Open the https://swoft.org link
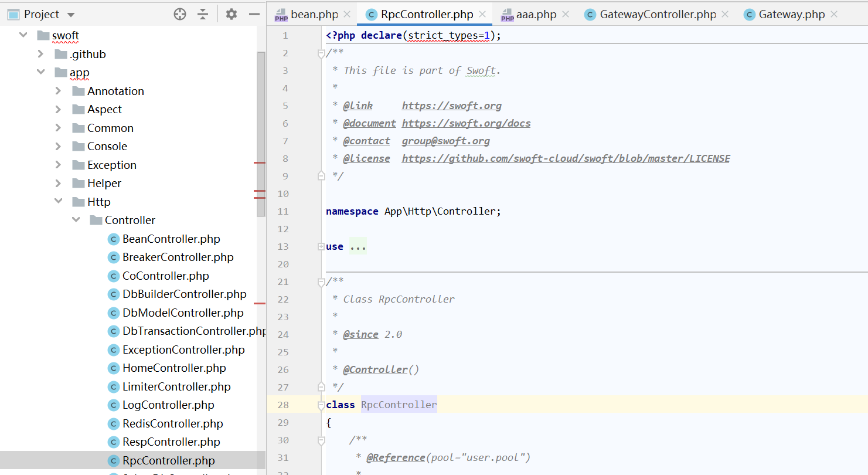This screenshot has width=868, height=475. coord(452,106)
